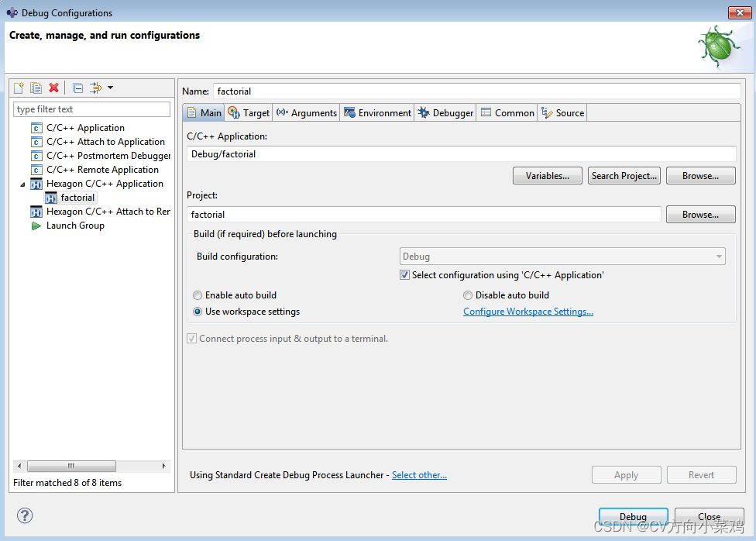Click the horizontal scrollbar thumb in tree

(71, 466)
